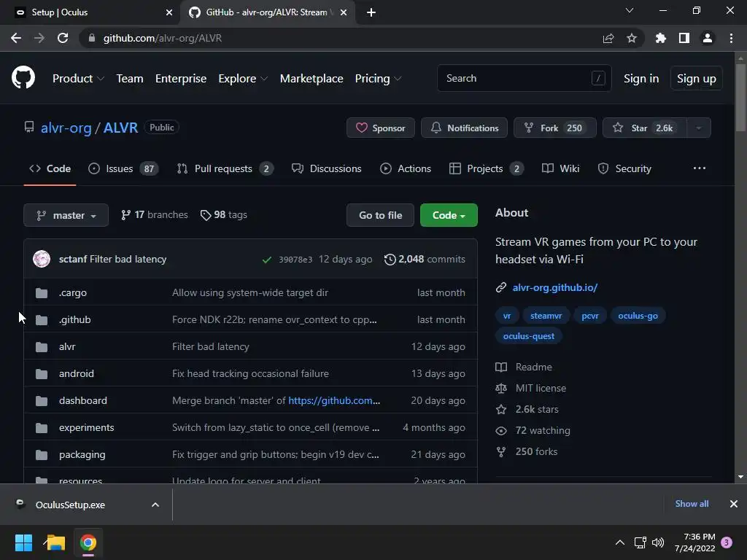Image resolution: width=747 pixels, height=560 pixels.
Task: Open the android folder
Action: pyautogui.click(x=76, y=373)
